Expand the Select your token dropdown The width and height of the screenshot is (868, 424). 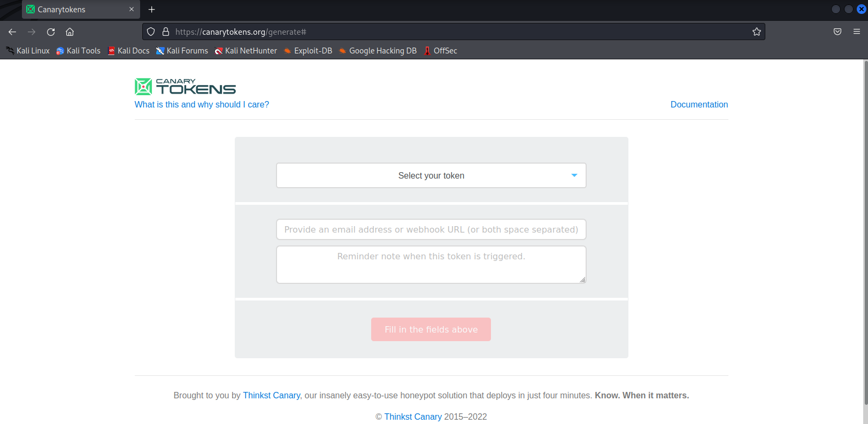click(x=431, y=175)
